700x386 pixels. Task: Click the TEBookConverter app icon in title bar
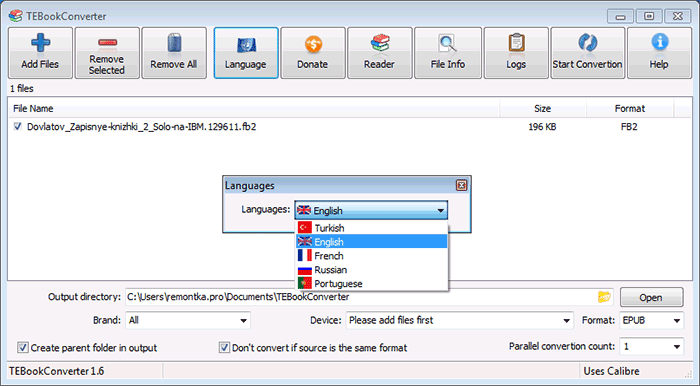tap(15, 16)
